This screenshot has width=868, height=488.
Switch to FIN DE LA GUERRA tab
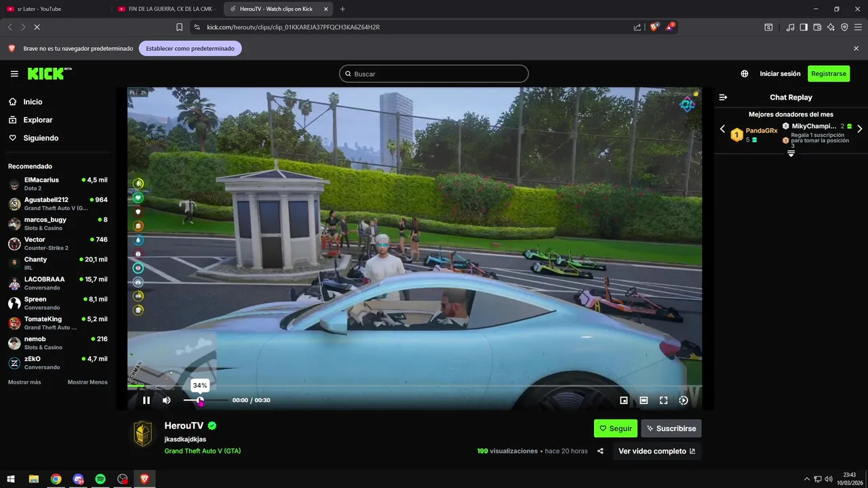[x=167, y=9]
